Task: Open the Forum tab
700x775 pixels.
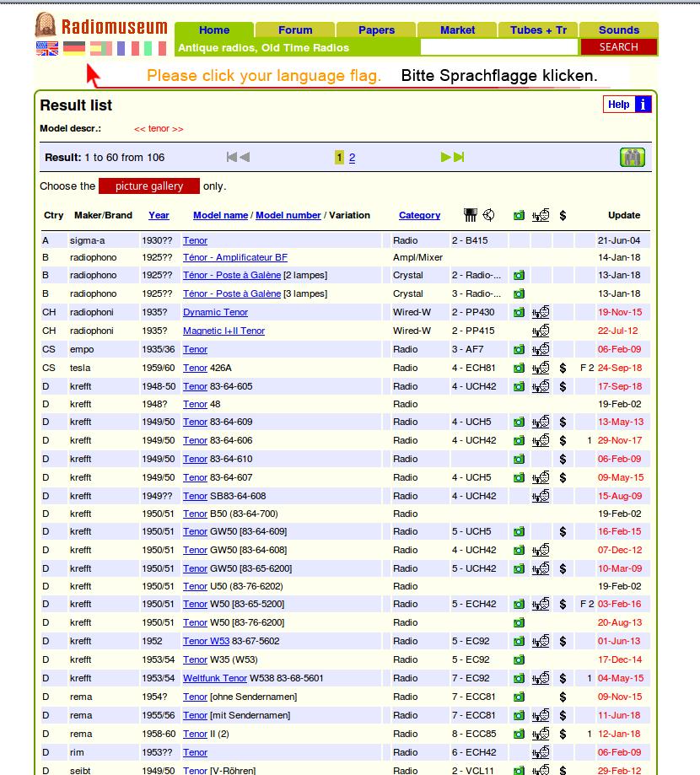Action: (295, 30)
